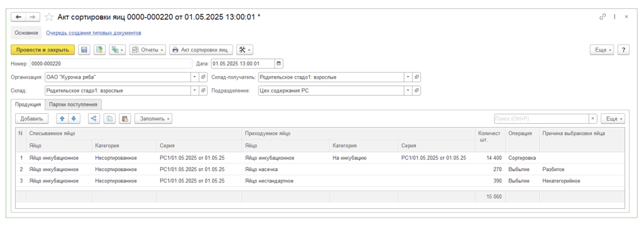This screenshot has height=227, width=644.
Task: Expand the Склад-получатель dropdown list
Action: [x=408, y=77]
